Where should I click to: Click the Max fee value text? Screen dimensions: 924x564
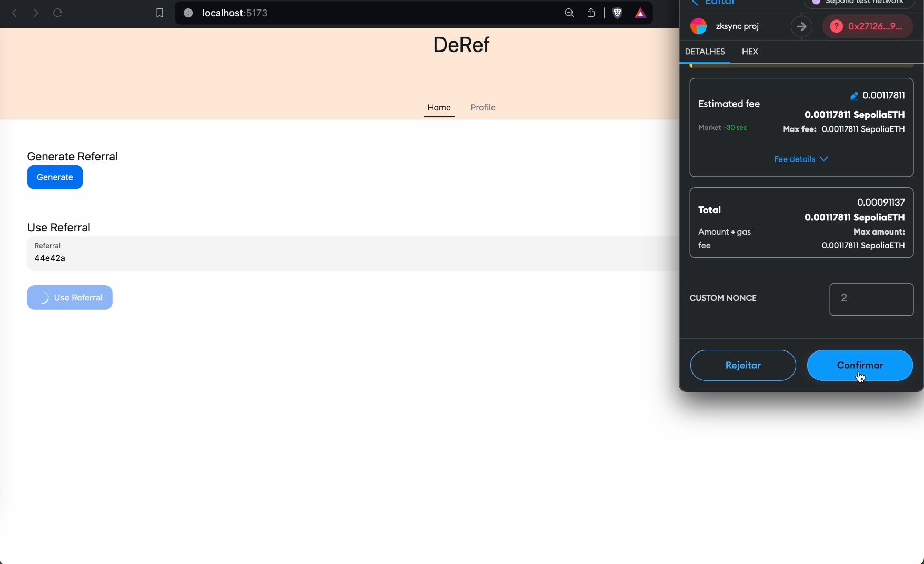(863, 129)
